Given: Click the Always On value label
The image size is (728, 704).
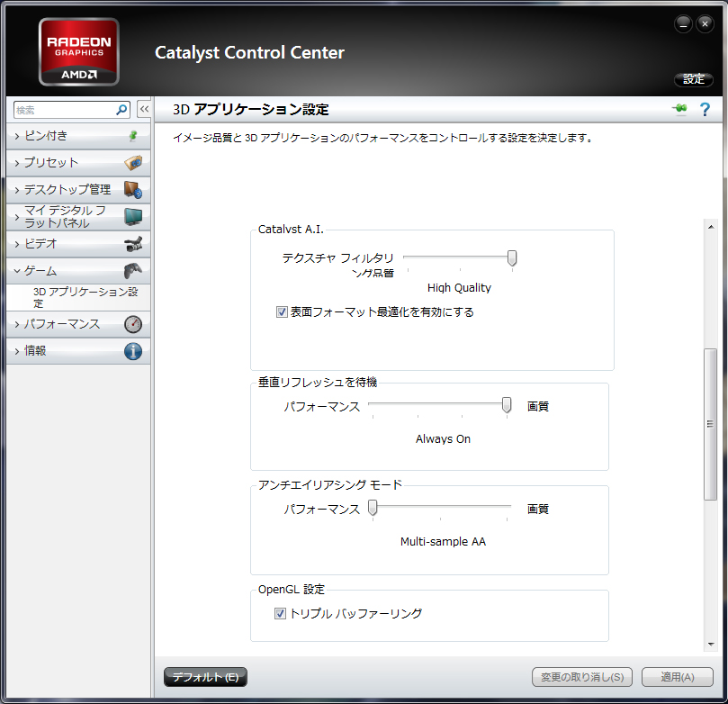Looking at the screenshot, I should (443, 438).
